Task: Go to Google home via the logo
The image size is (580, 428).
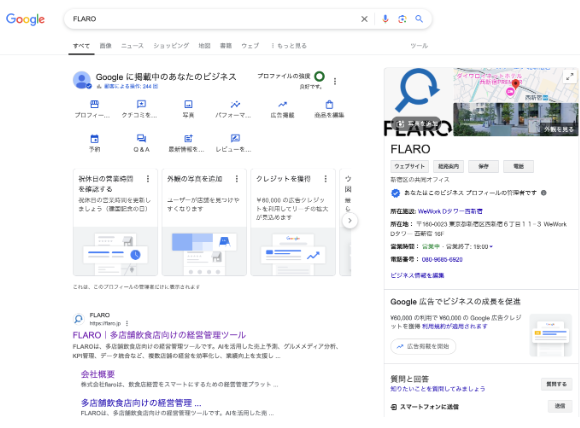Action: click(25, 19)
